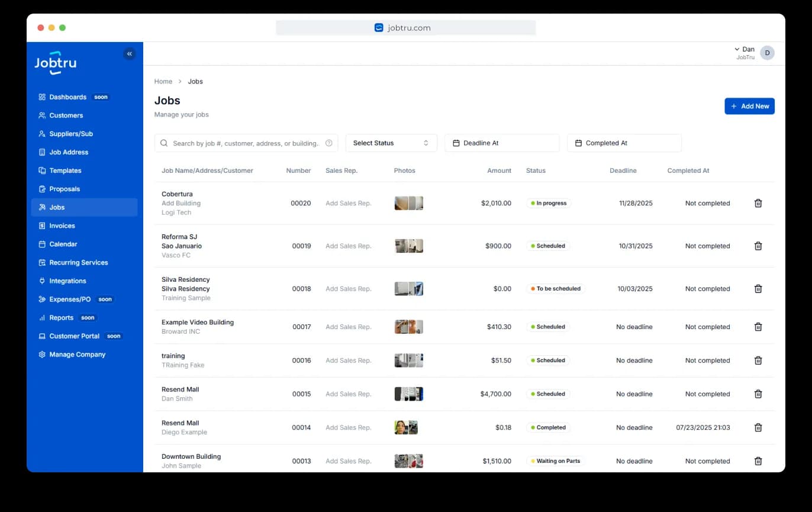Collapse the sidebar with the chevron button
The width and height of the screenshot is (812, 512).
point(130,53)
